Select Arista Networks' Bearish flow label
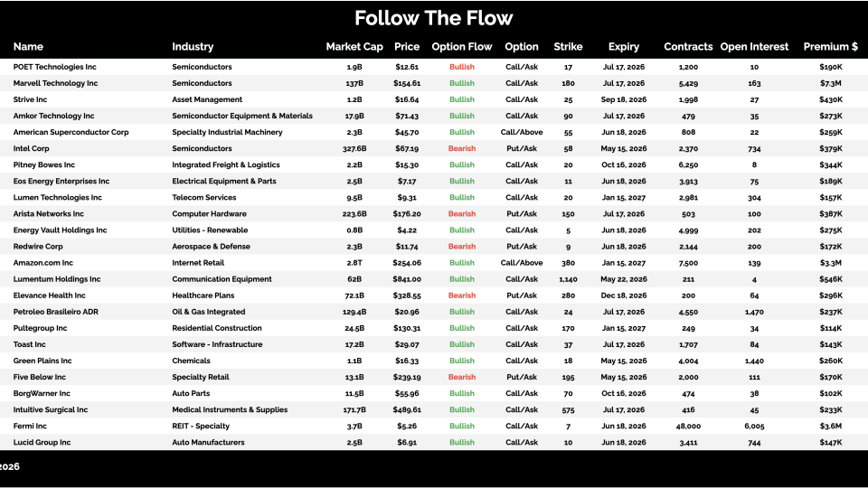Viewport: 868px width, 488px height. pyautogui.click(x=461, y=214)
